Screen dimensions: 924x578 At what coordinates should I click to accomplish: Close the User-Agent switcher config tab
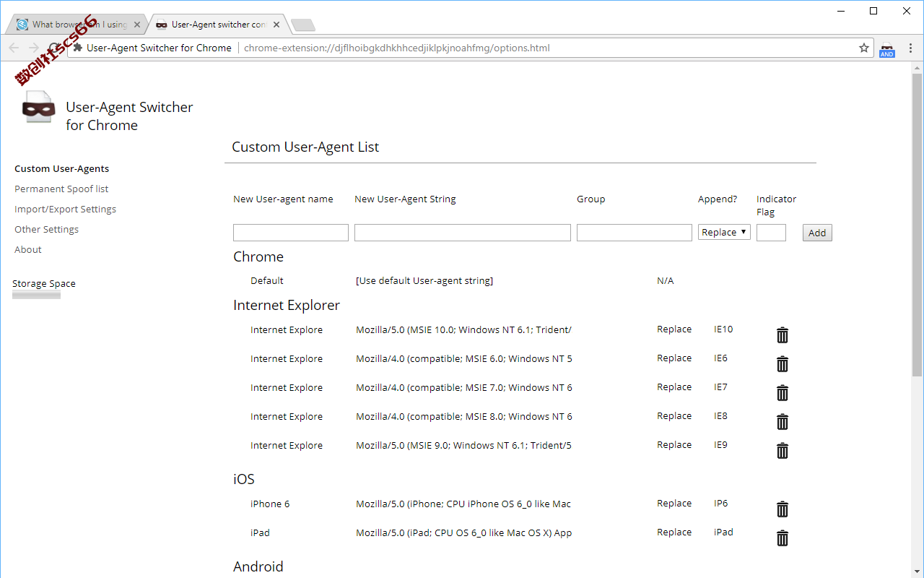pos(276,25)
